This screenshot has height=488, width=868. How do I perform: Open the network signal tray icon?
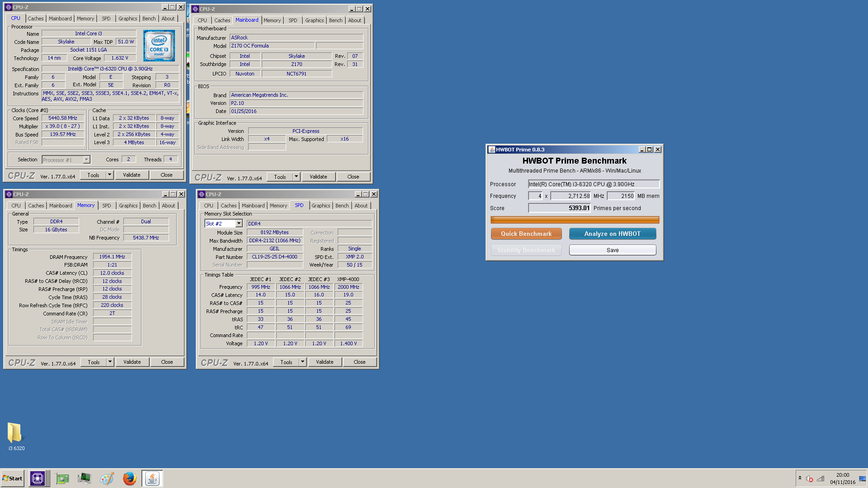[821, 479]
